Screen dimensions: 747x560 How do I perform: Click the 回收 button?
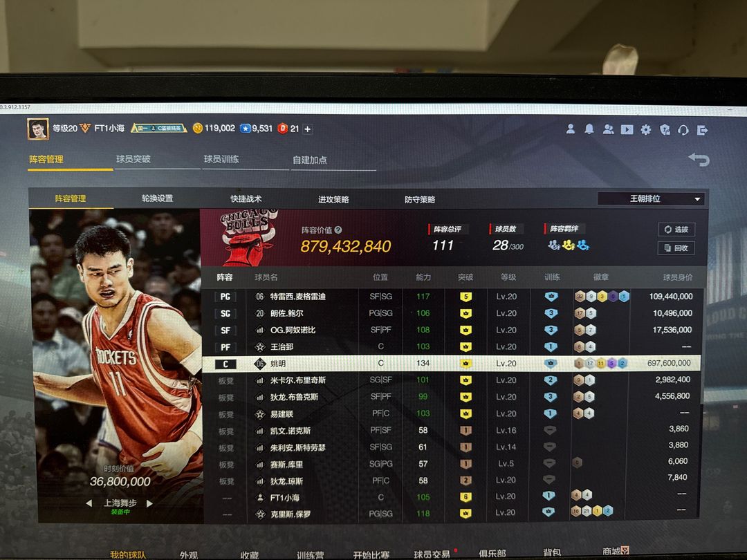click(x=676, y=248)
